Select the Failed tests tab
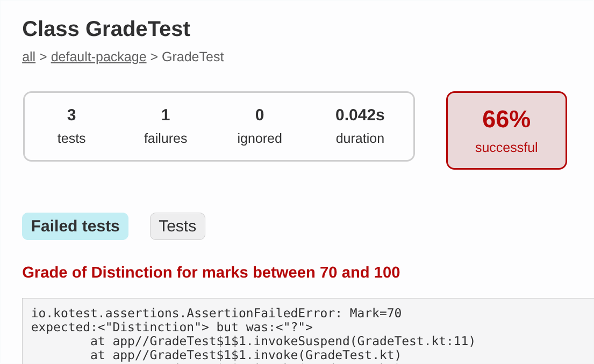This screenshot has height=364, width=594. pos(75,226)
